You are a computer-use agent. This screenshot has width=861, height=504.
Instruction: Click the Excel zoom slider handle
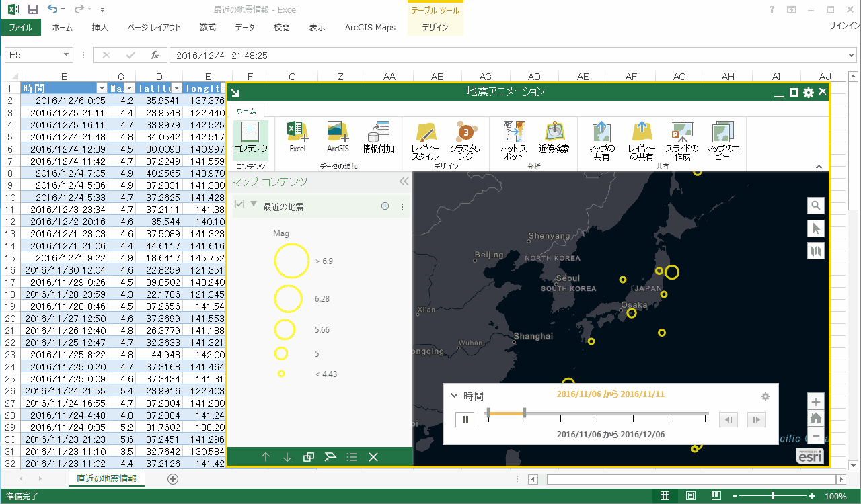pos(773,496)
